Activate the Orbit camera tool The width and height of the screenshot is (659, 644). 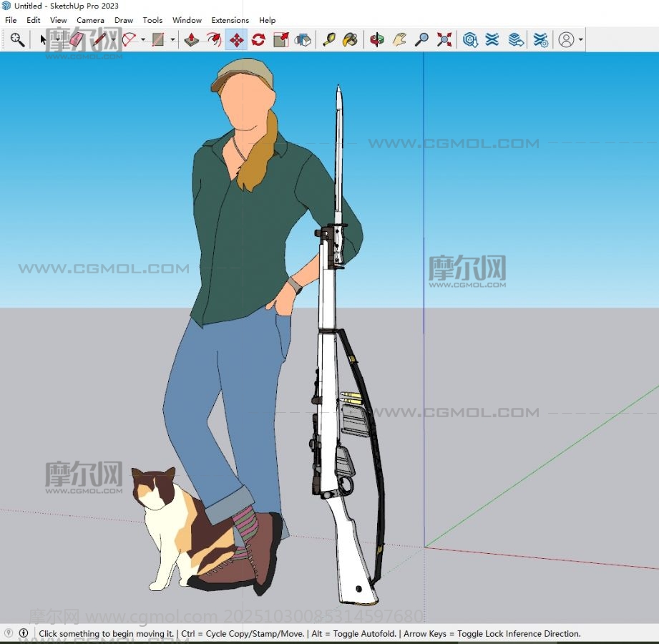(x=376, y=40)
